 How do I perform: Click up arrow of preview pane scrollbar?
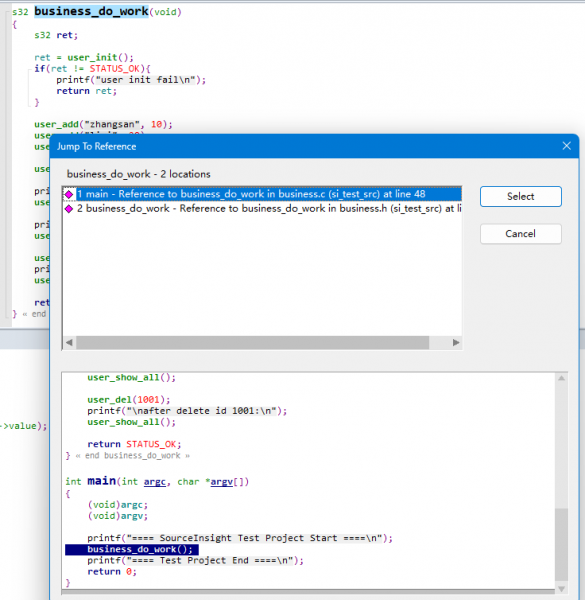(x=561, y=378)
